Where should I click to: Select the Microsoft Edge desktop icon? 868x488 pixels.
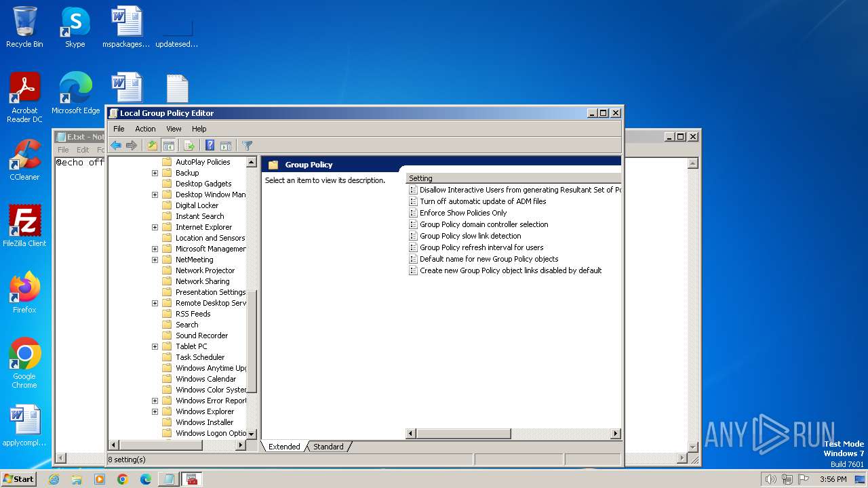click(75, 94)
